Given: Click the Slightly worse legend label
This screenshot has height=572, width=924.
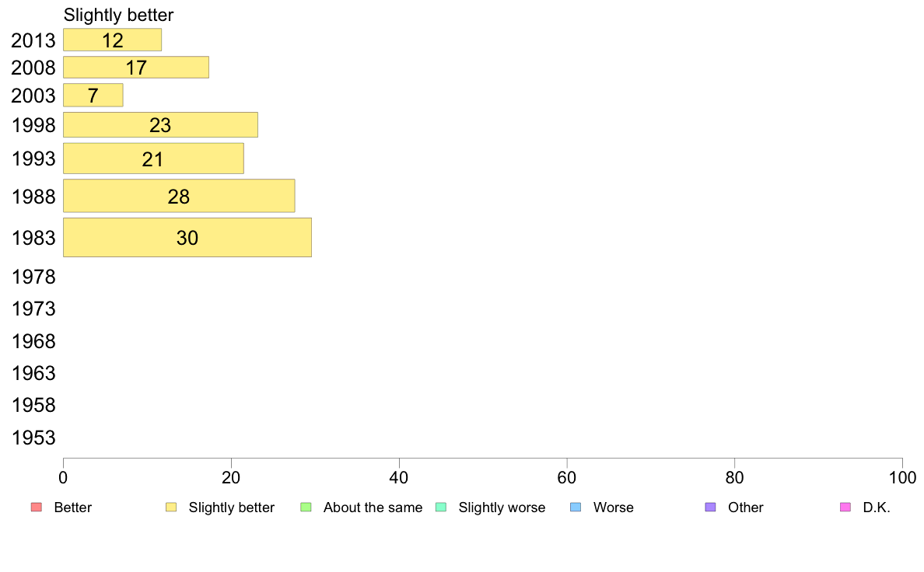Looking at the screenshot, I should pos(502,507).
